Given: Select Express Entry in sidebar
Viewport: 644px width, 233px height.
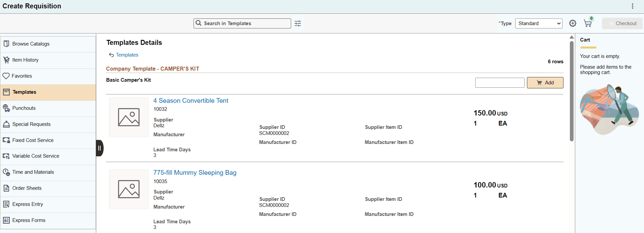Looking at the screenshot, I should [48, 205].
